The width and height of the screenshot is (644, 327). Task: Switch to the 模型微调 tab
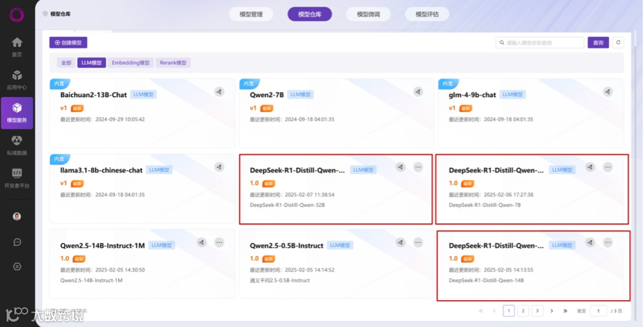click(x=369, y=14)
